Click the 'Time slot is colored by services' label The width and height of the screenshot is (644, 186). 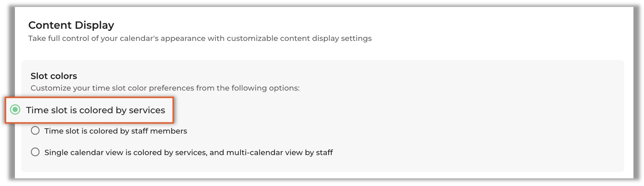tap(95, 110)
